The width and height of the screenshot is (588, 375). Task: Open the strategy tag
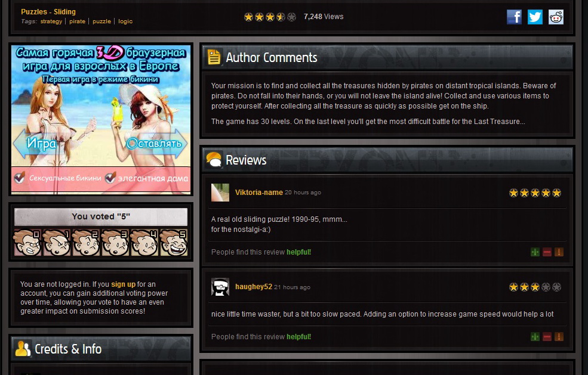(x=51, y=21)
